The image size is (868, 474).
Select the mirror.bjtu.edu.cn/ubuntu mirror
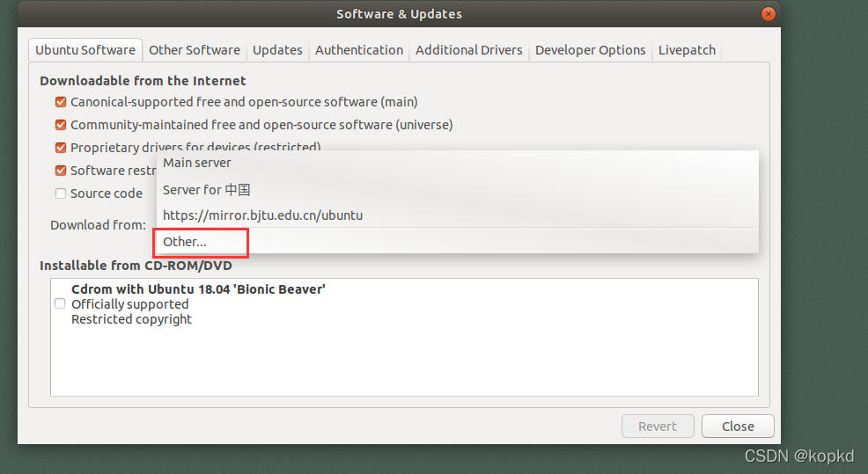[457, 215]
